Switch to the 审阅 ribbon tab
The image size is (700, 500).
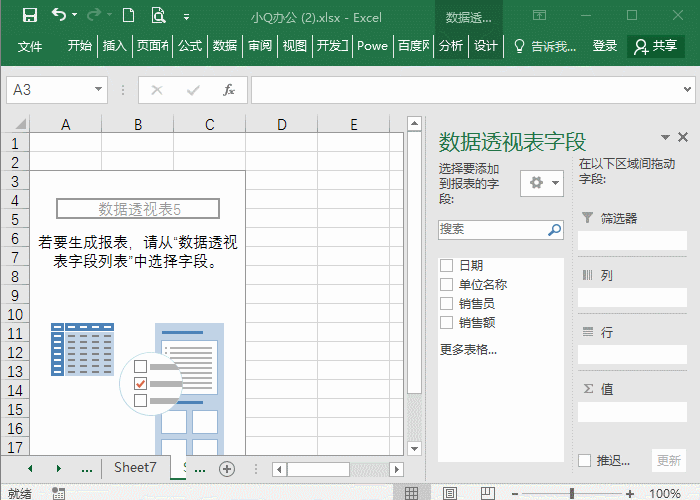[x=260, y=46]
